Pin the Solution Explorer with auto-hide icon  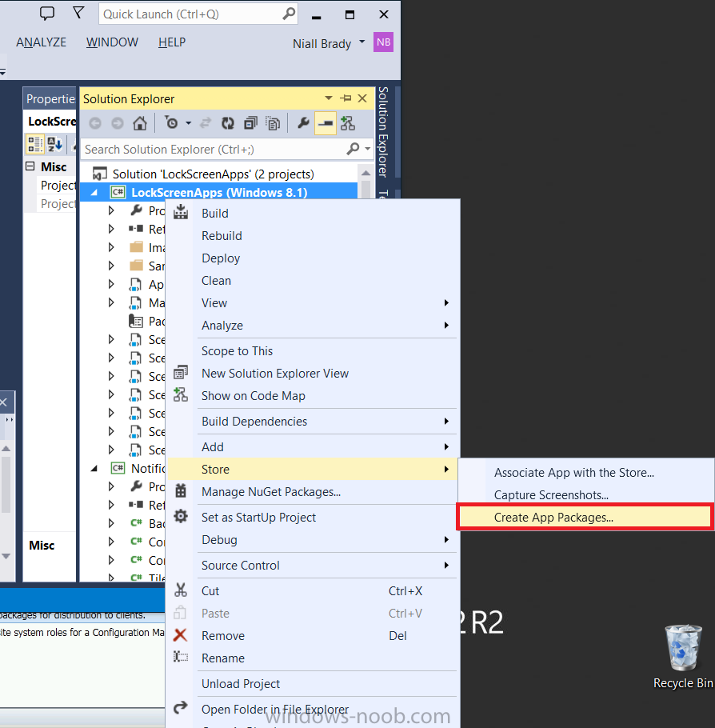pos(346,98)
